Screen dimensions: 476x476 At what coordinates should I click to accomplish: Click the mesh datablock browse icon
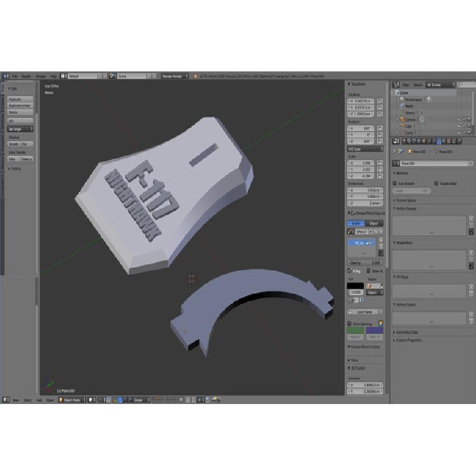pyautogui.click(x=396, y=163)
